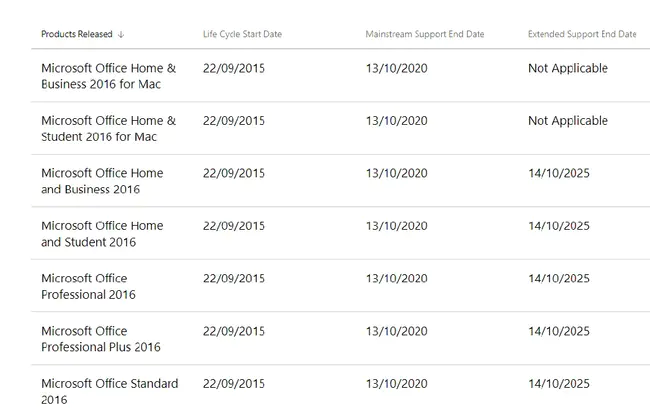Sort by Products Released column header
This screenshot has height=415, width=650.
click(77, 34)
